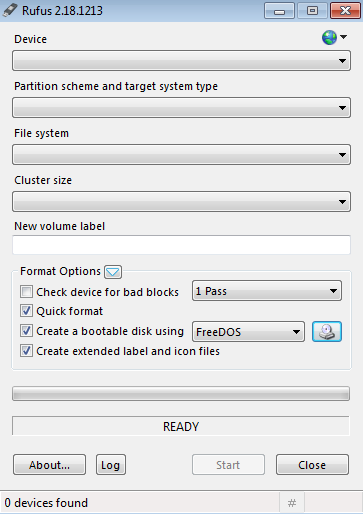
Task: Enable Check device for bad blocks
Action: point(26,291)
